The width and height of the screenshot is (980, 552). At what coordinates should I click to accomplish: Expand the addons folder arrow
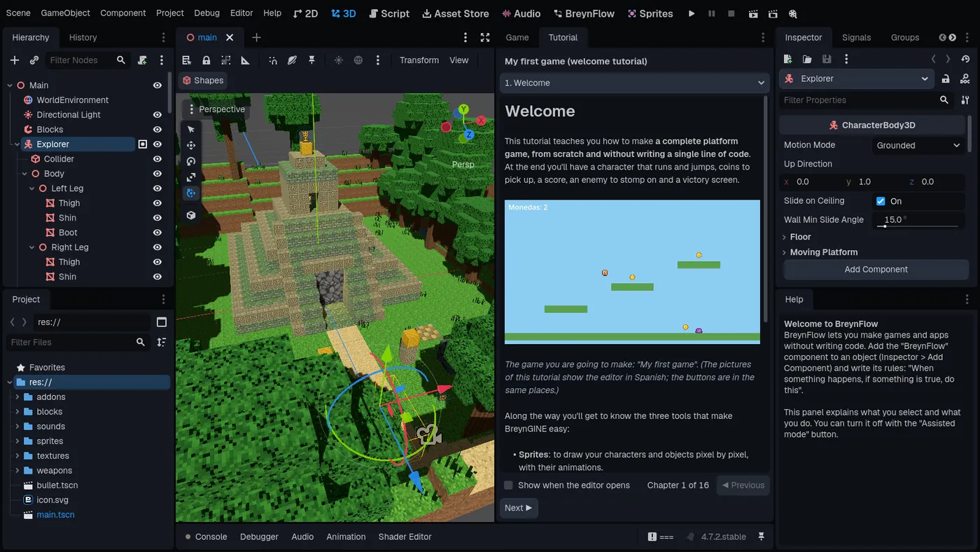(17, 397)
